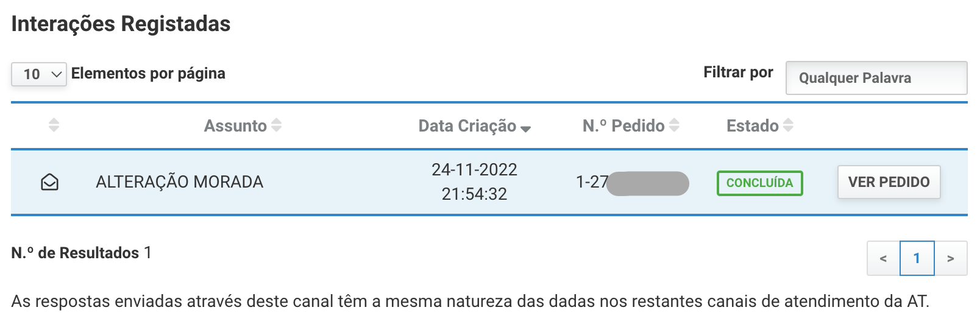This screenshot has height=324, width=980.
Task: Click the CONCLUÍDA status badge
Action: click(760, 183)
